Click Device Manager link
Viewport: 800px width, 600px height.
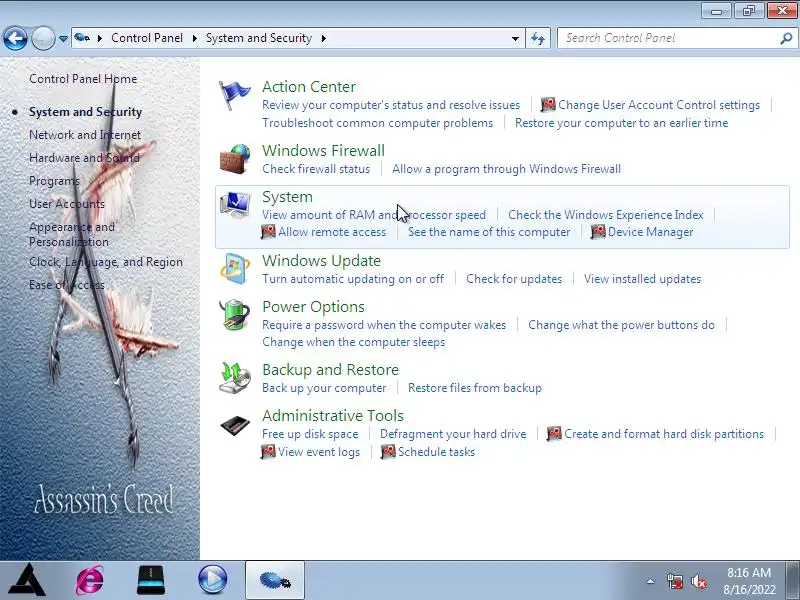[651, 232]
